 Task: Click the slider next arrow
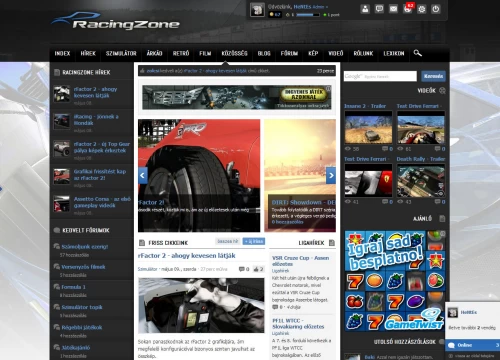(x=331, y=175)
